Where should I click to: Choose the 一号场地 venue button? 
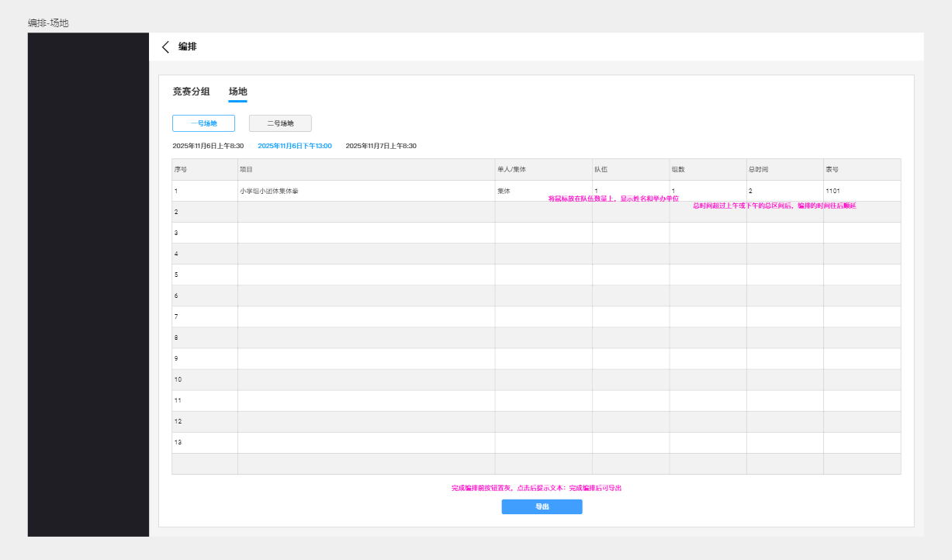click(203, 123)
